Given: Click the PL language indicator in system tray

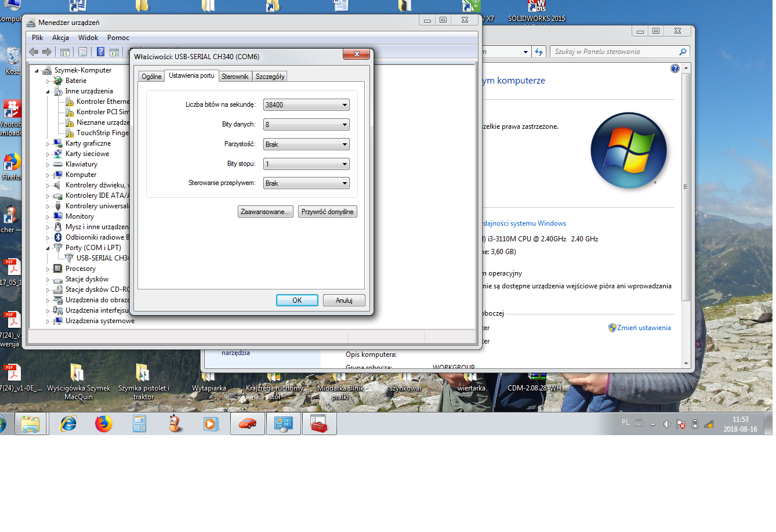Looking at the screenshot, I should [x=625, y=423].
